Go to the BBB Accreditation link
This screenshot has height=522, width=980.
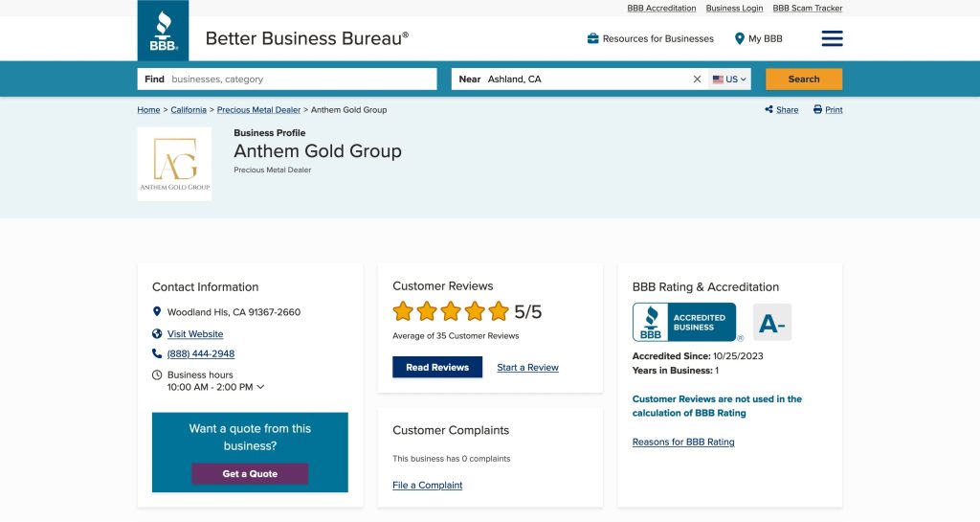(x=661, y=9)
